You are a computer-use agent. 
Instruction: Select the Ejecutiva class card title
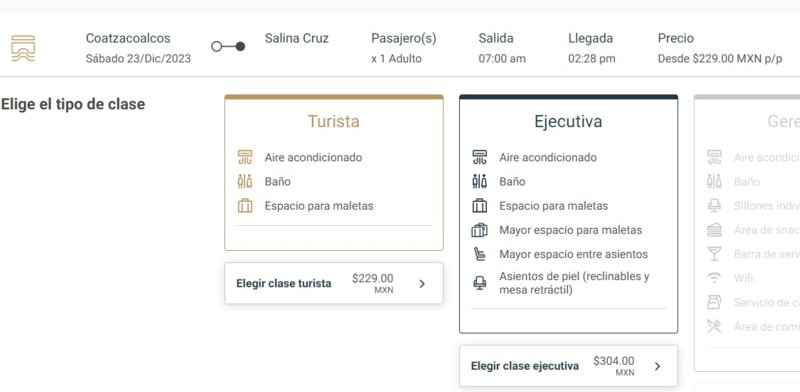click(568, 121)
